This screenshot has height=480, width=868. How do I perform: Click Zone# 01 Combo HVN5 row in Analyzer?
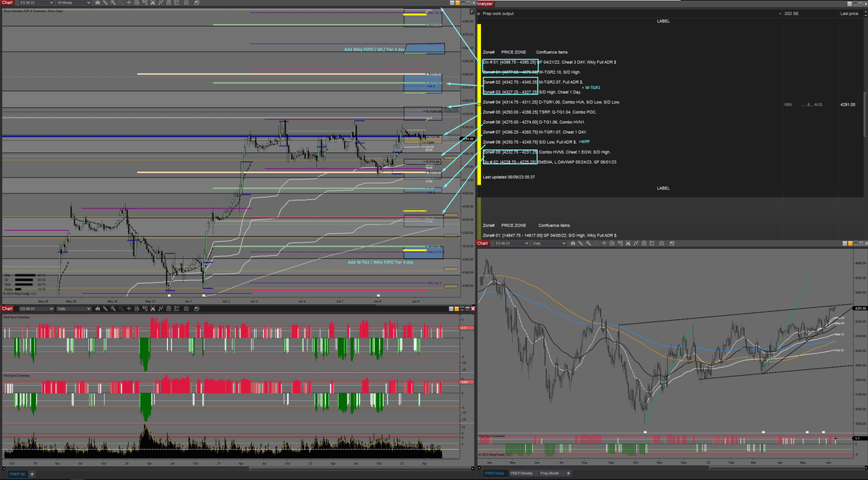point(547,152)
